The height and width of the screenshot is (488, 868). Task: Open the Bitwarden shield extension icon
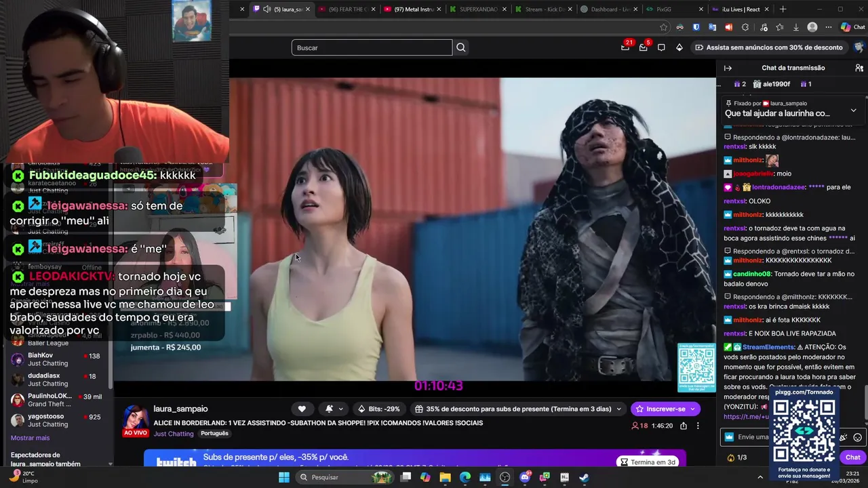[x=696, y=27]
